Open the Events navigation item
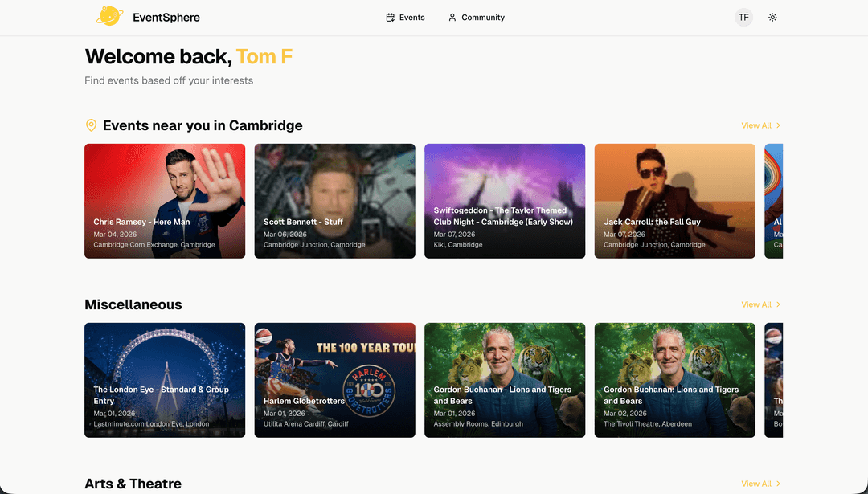 pyautogui.click(x=411, y=17)
